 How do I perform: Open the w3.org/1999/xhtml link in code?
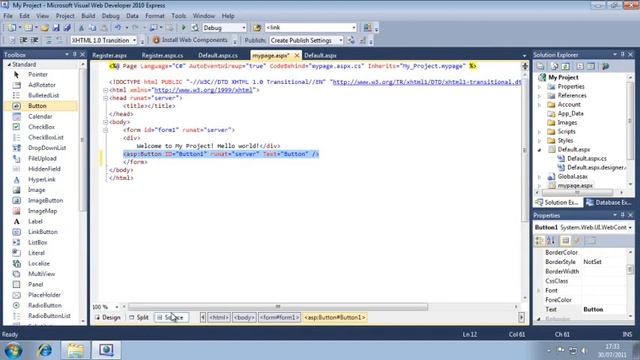[203, 90]
